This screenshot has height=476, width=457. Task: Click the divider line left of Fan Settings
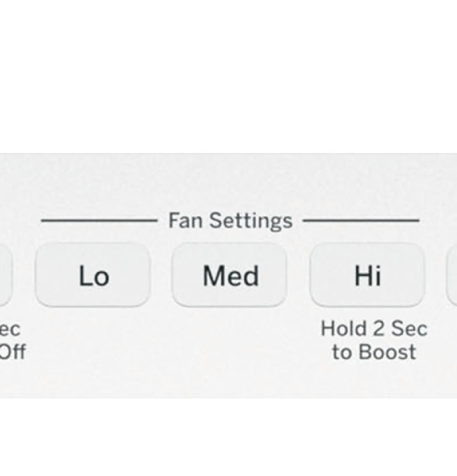pos(99,220)
